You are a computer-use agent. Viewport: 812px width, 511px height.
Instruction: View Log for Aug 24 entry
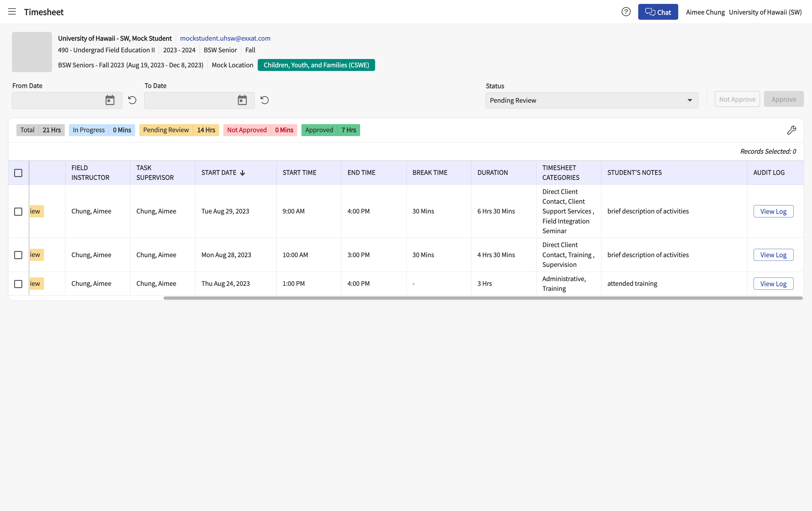[x=773, y=284]
